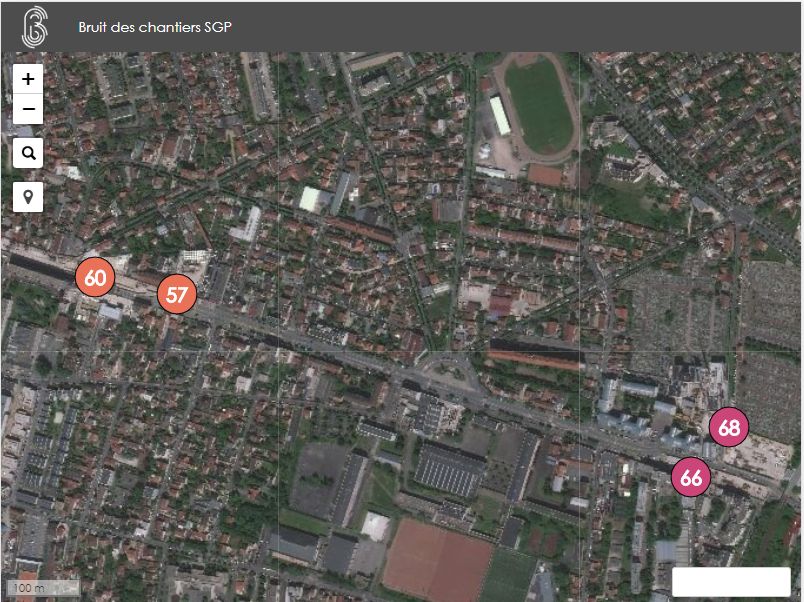The height and width of the screenshot is (602, 804).
Task: Zoom in on the map
Action: click(28, 79)
